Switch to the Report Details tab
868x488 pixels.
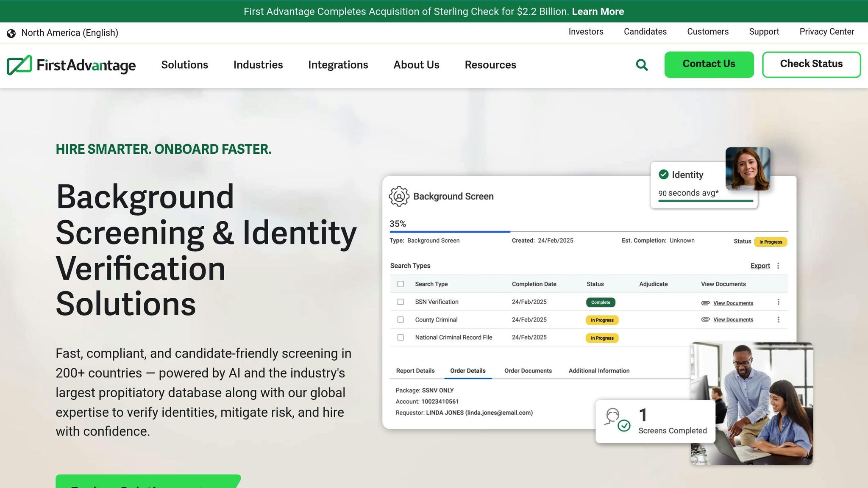415,371
